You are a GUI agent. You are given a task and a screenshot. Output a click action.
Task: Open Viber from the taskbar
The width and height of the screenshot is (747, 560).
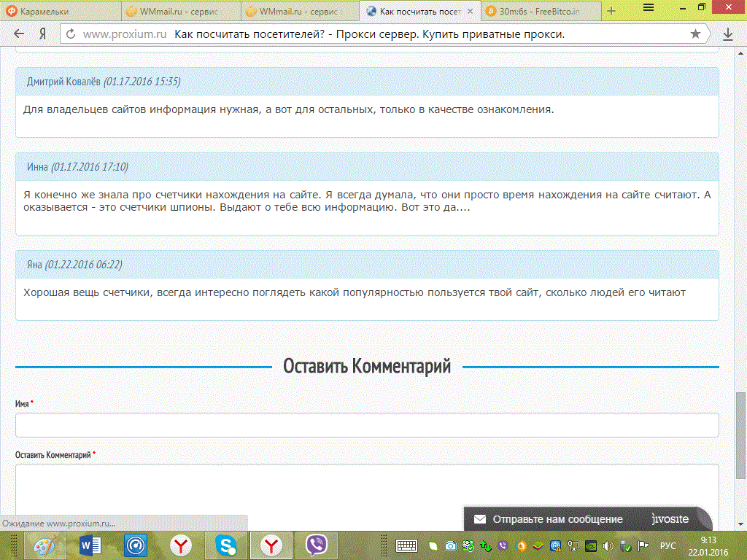(317, 545)
